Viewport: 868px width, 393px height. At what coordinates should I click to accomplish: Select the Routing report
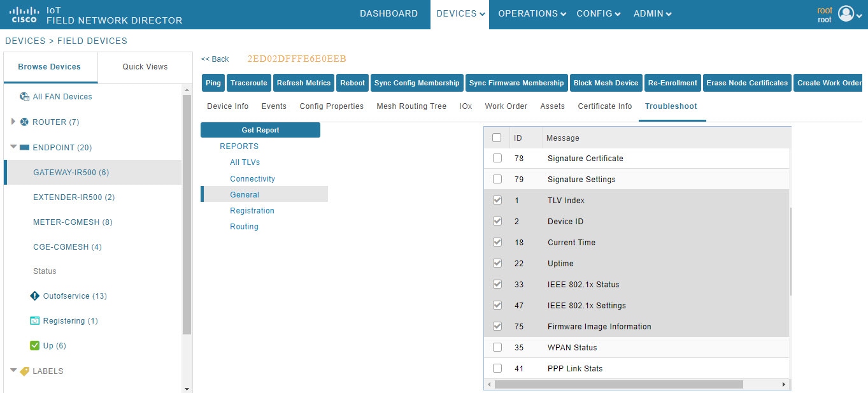[245, 227]
